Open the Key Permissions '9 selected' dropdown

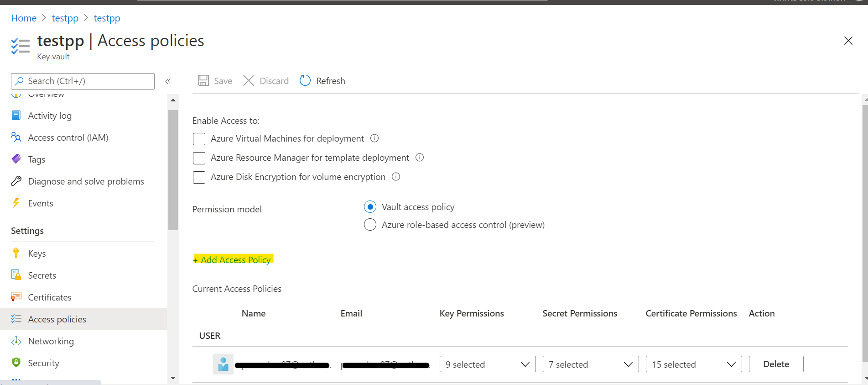[x=488, y=364]
